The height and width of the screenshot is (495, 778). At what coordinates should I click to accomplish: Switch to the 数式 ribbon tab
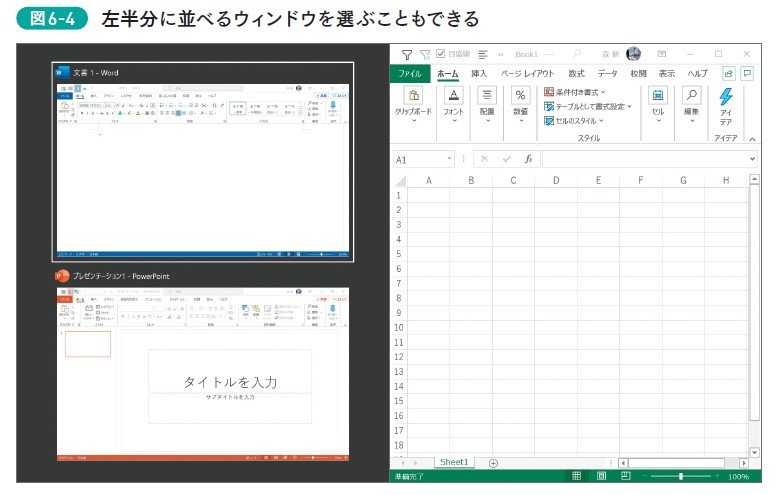tap(576, 74)
